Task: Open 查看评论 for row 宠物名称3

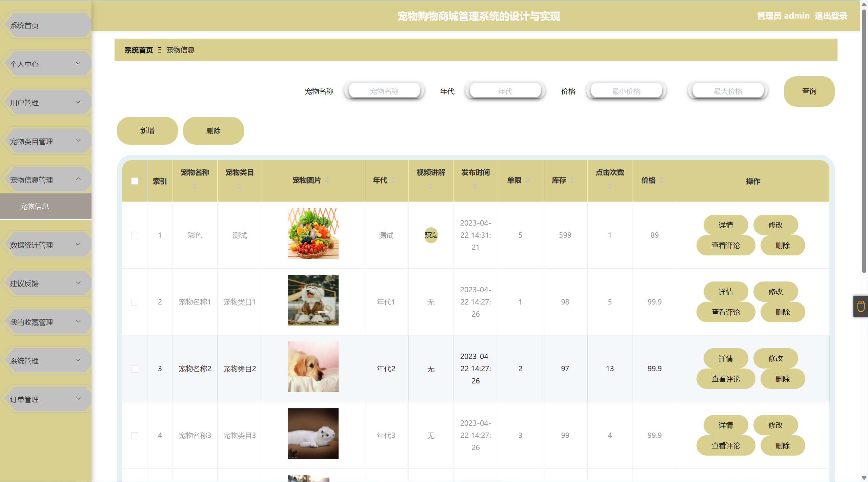Action: pyautogui.click(x=726, y=445)
